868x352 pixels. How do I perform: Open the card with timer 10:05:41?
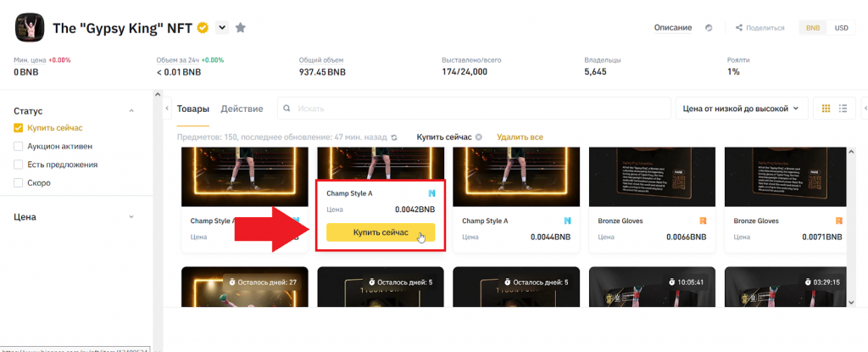652,287
